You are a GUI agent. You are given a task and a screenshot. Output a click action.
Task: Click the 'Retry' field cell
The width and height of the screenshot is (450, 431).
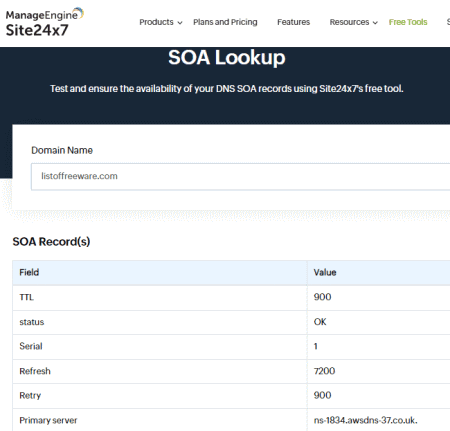point(160,396)
